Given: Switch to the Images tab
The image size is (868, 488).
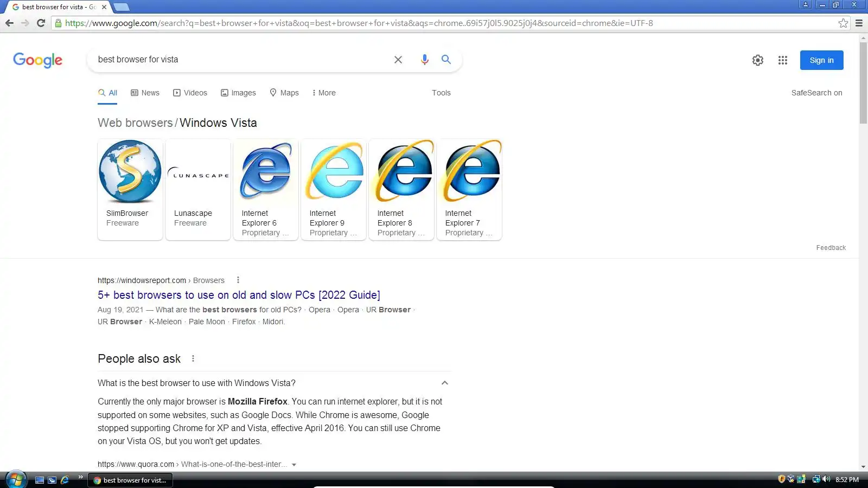Looking at the screenshot, I should 238,93.
